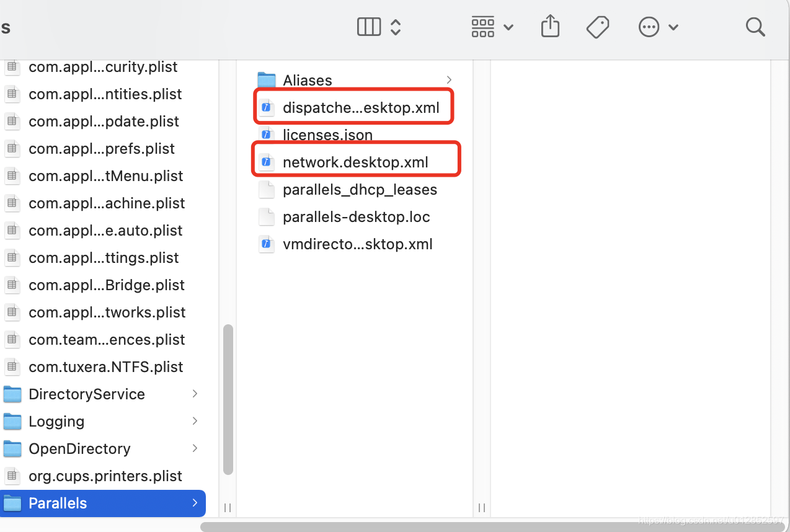Click the Tags icon in the toolbar
790x532 pixels.
[x=597, y=27]
